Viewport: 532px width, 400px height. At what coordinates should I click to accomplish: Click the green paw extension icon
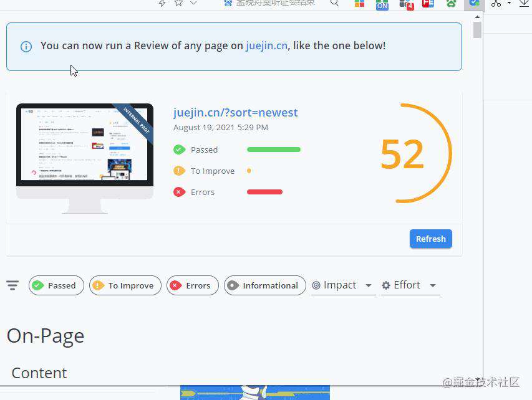[x=451, y=3]
